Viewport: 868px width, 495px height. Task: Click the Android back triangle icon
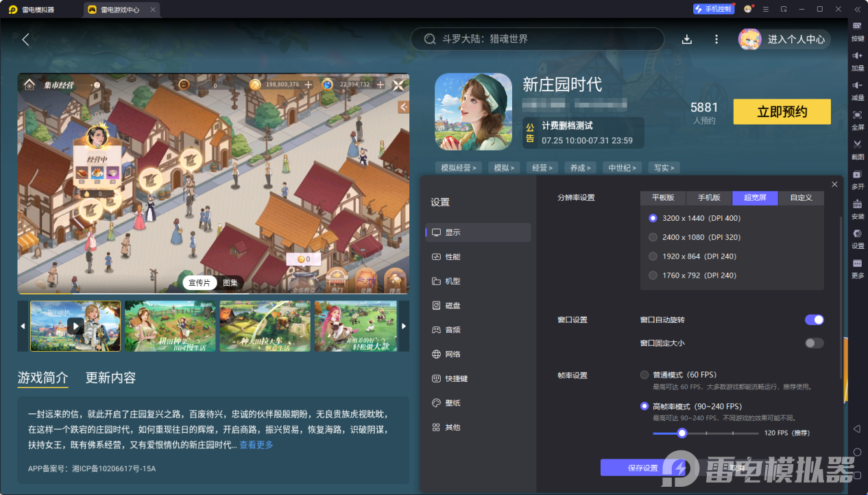pos(856,428)
